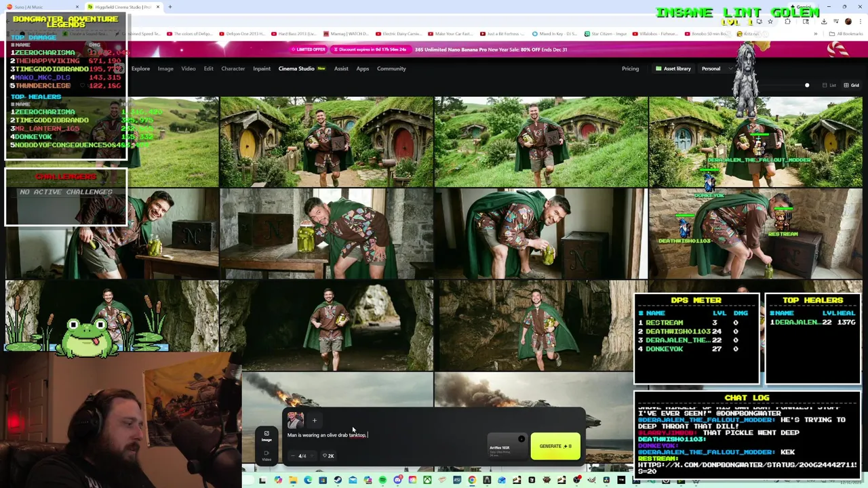
Task: Open Chrome profile avatar
Action: coord(848,21)
